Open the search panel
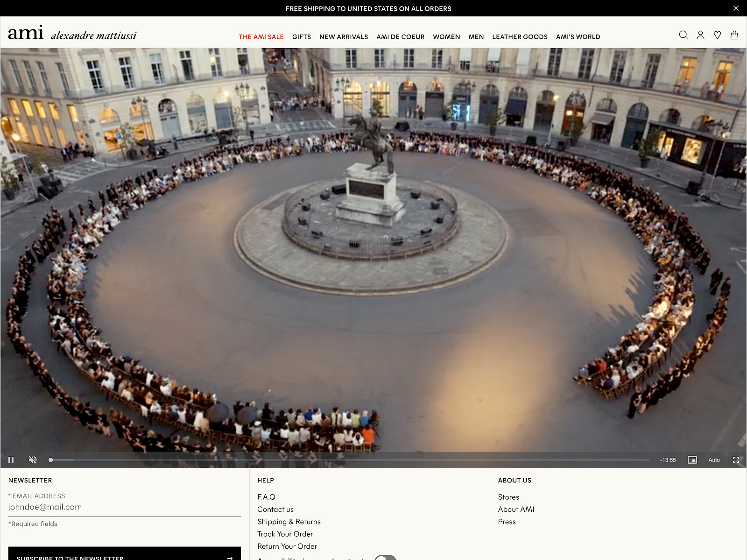Viewport: 747px width, 560px height. click(x=683, y=35)
